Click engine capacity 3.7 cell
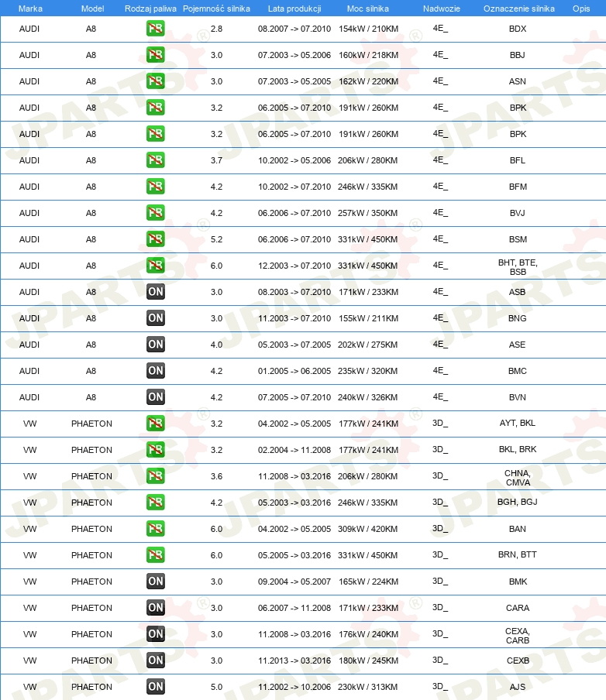The height and width of the screenshot is (700, 606). click(x=217, y=160)
